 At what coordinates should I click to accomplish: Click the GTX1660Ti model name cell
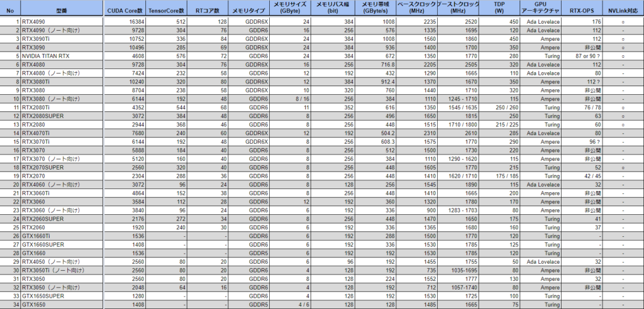(62, 236)
